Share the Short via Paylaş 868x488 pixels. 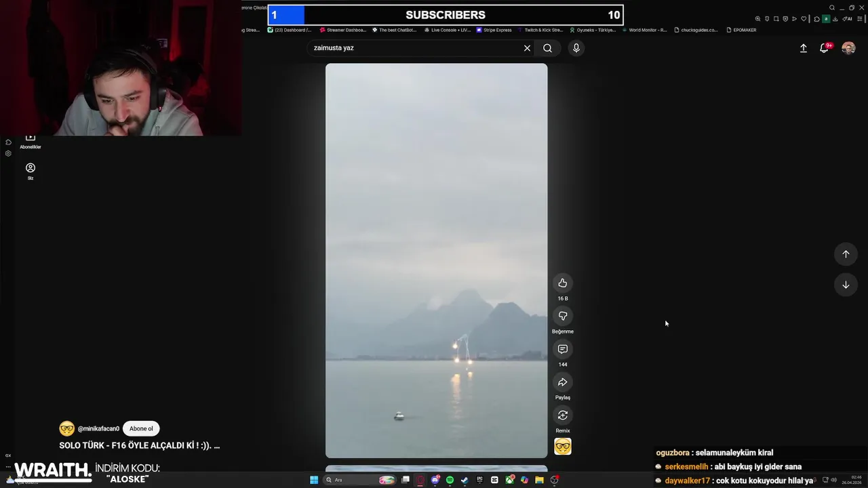pyautogui.click(x=562, y=382)
